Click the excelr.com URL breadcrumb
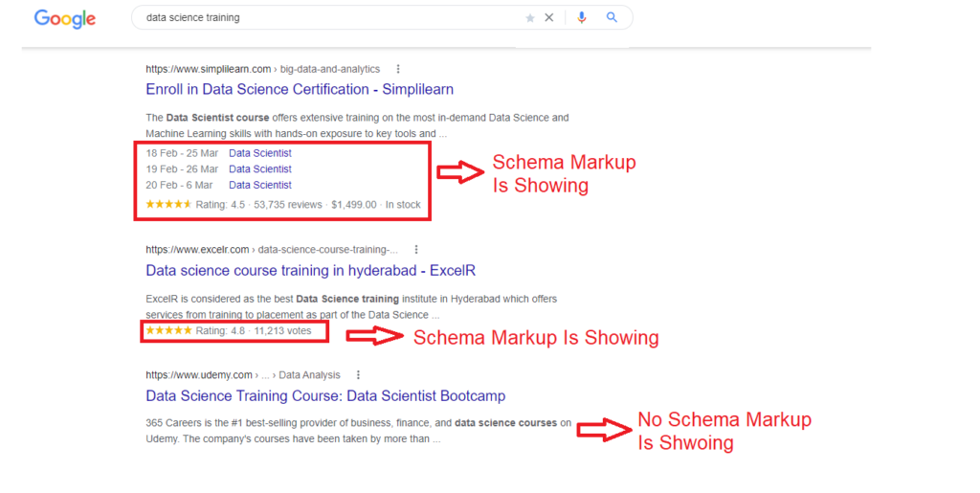 [x=271, y=250]
